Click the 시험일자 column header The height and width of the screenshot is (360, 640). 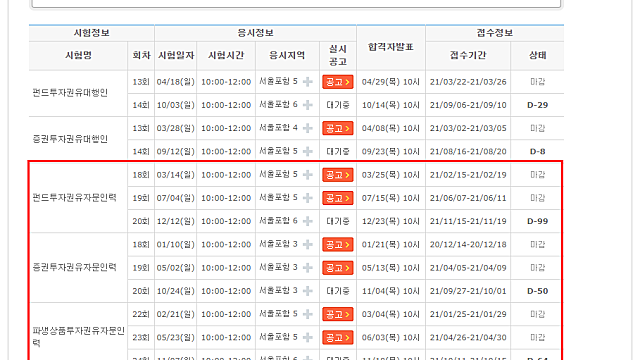[176, 56]
